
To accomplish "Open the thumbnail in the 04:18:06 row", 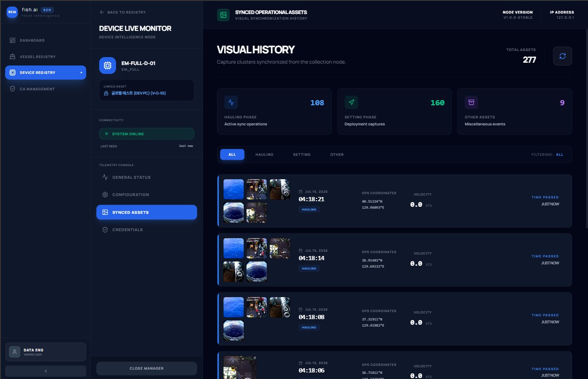I will [x=240, y=367].
